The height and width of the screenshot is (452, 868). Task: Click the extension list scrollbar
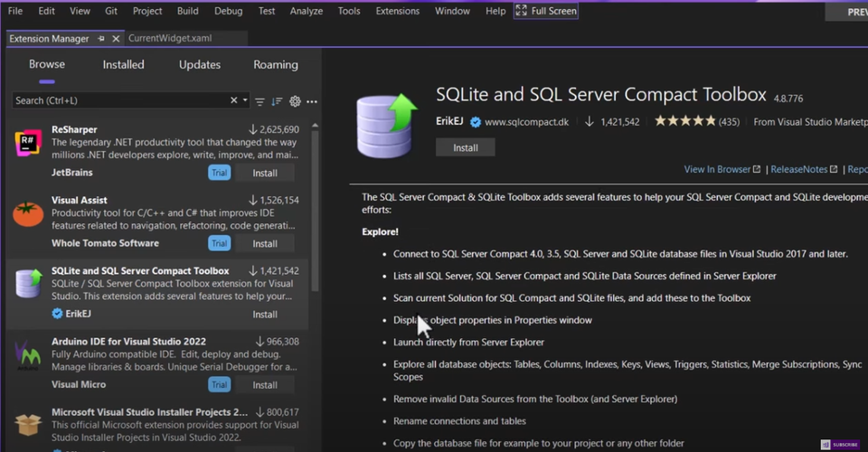315,211
